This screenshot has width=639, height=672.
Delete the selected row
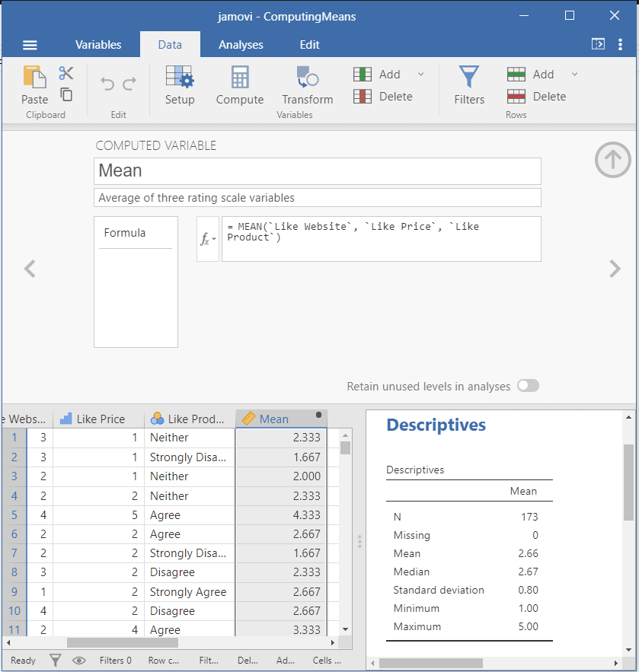click(536, 97)
